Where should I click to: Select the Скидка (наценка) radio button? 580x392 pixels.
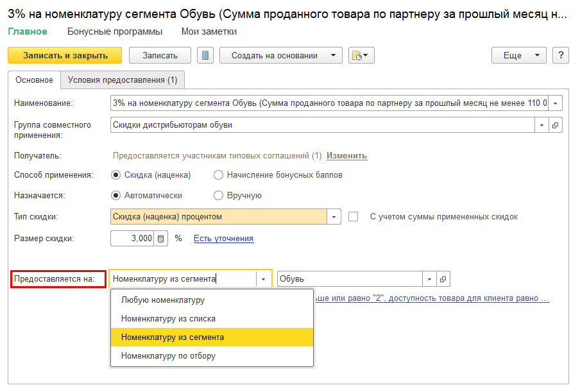[116, 175]
